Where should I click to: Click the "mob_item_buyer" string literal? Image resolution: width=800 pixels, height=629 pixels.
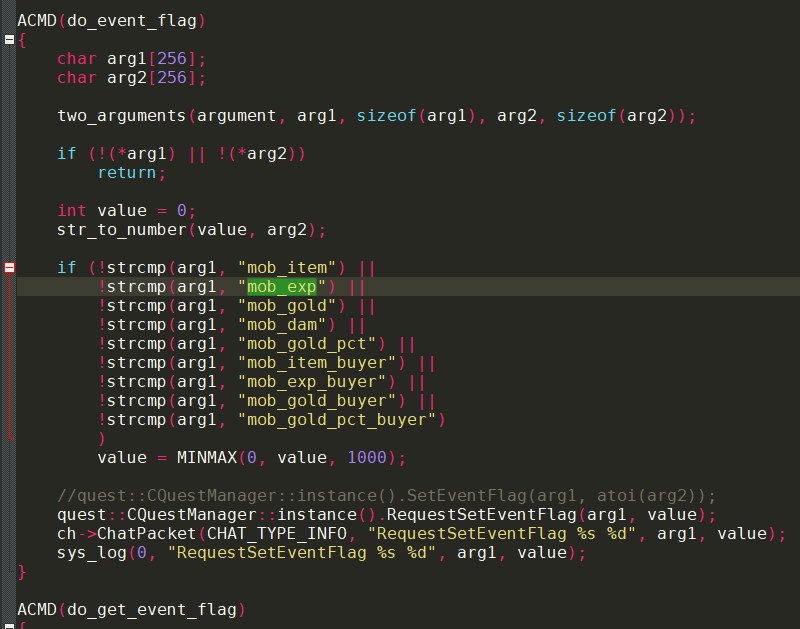(x=317, y=363)
